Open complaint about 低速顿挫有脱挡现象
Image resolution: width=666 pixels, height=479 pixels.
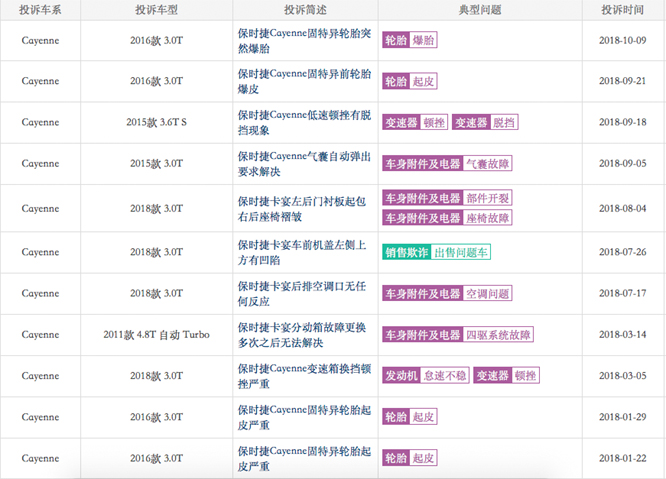[x=304, y=122]
